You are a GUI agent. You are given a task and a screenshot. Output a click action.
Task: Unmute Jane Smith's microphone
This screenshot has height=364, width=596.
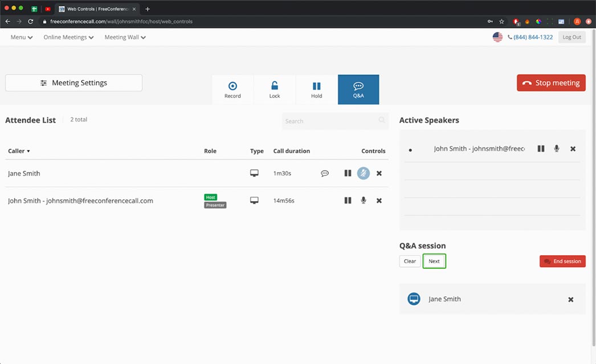pos(364,173)
